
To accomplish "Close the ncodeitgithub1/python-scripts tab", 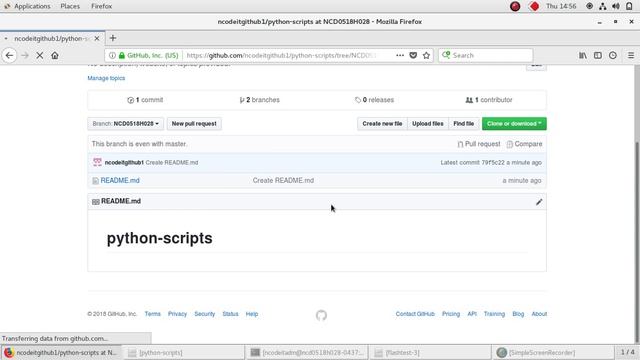I will (97, 38).
